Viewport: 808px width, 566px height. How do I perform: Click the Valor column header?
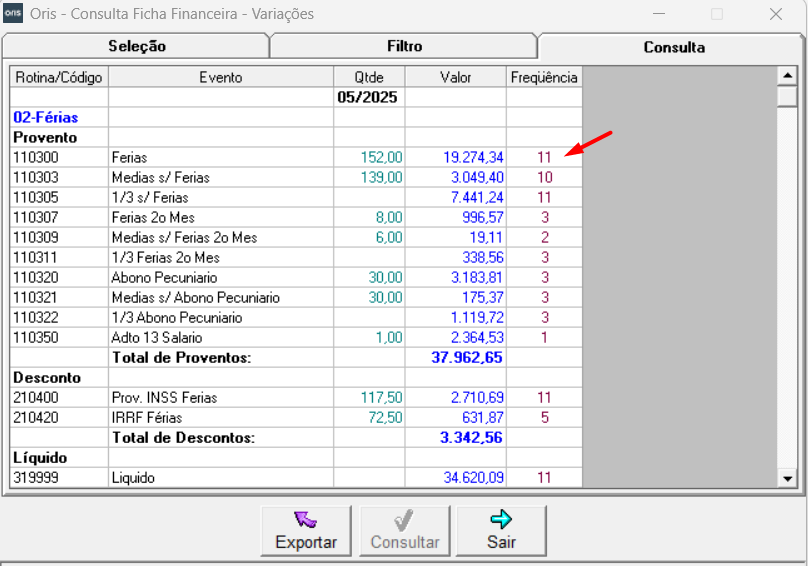coord(456,77)
